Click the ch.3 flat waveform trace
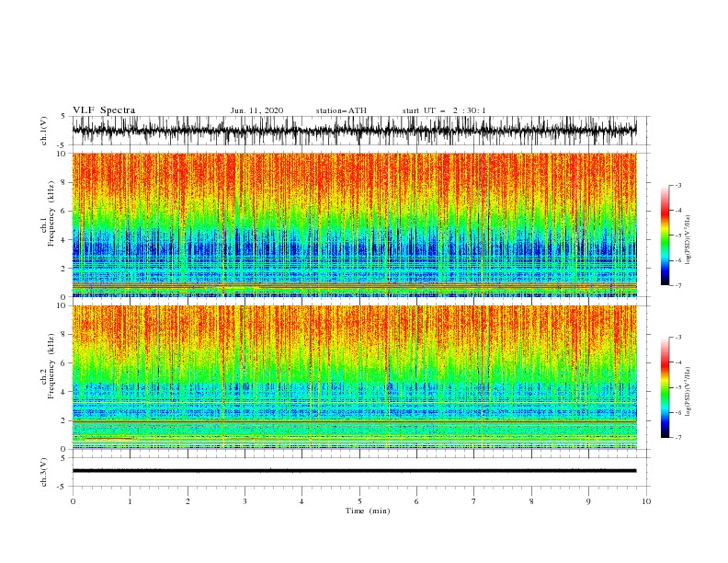 (354, 471)
